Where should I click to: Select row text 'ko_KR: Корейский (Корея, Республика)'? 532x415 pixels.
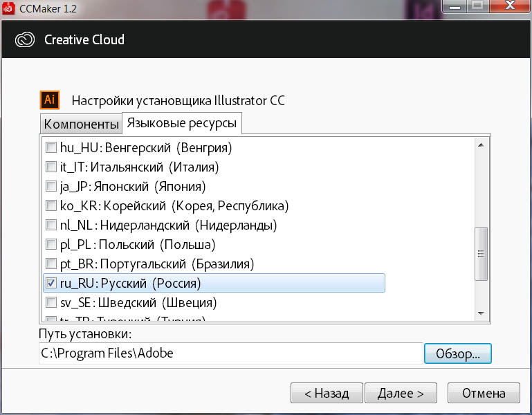[174, 205]
